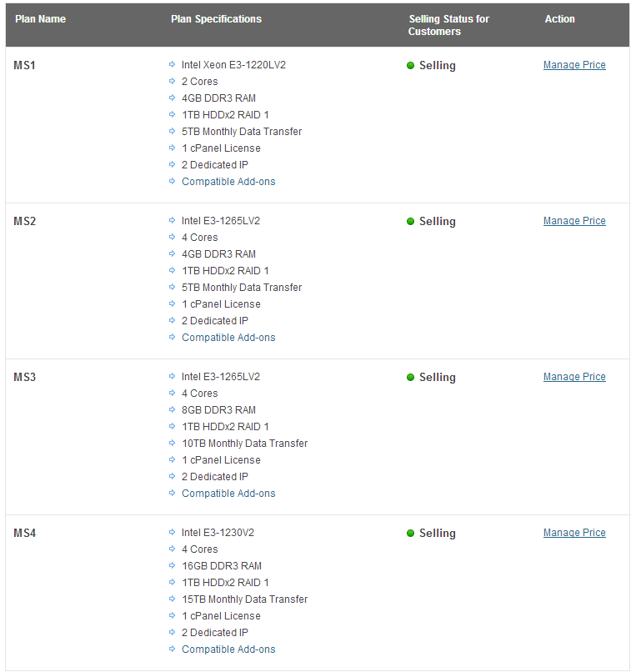Click the Plan Name column header
The width and height of the screenshot is (631, 672).
(40, 19)
